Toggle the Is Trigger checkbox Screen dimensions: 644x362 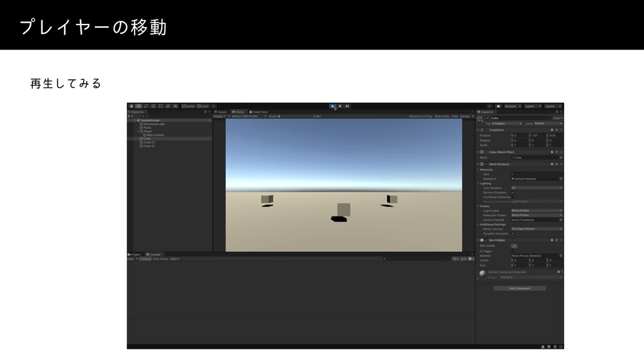(x=513, y=251)
